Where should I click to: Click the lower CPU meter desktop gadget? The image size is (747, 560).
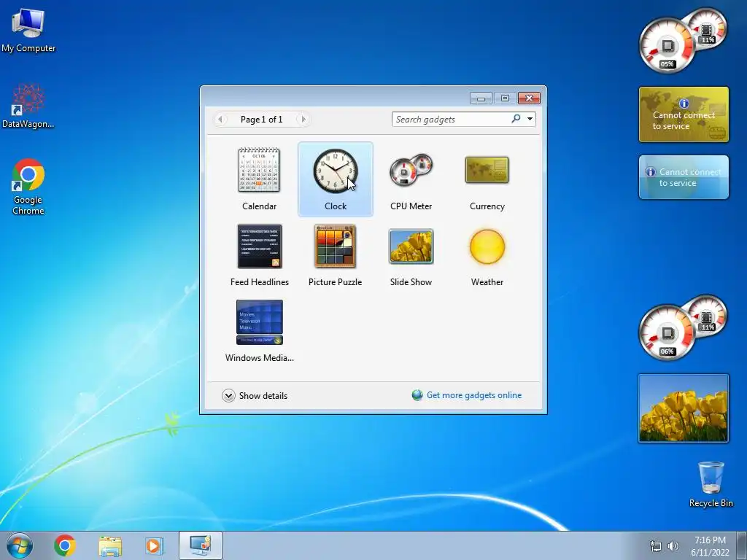(683, 328)
